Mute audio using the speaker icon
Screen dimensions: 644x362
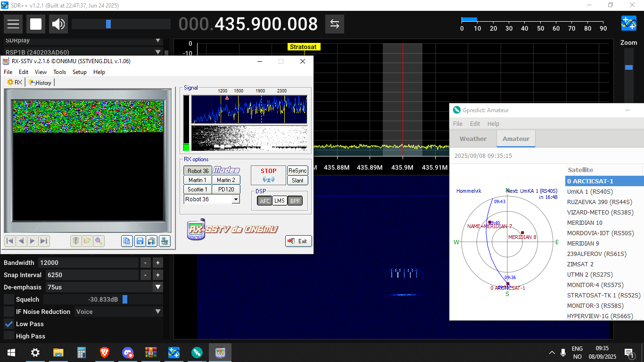tap(58, 24)
